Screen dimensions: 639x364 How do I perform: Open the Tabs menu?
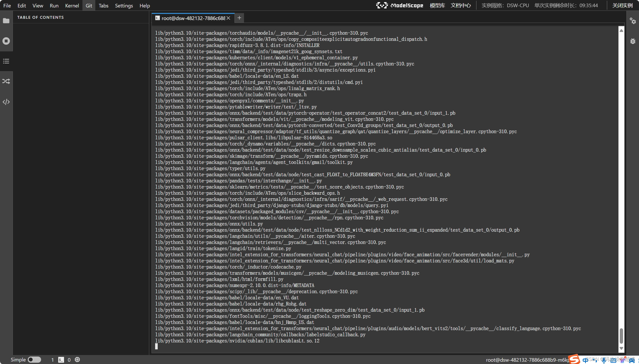[x=104, y=5]
